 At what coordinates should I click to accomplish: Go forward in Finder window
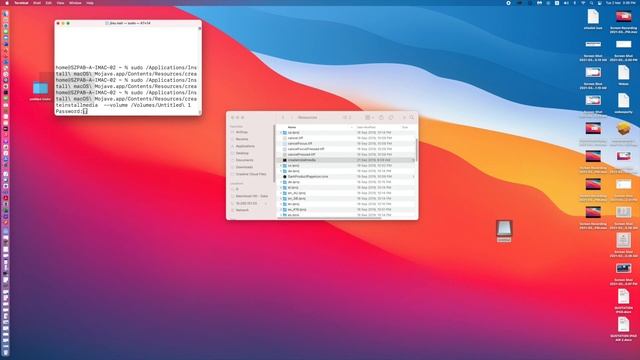coord(292,118)
